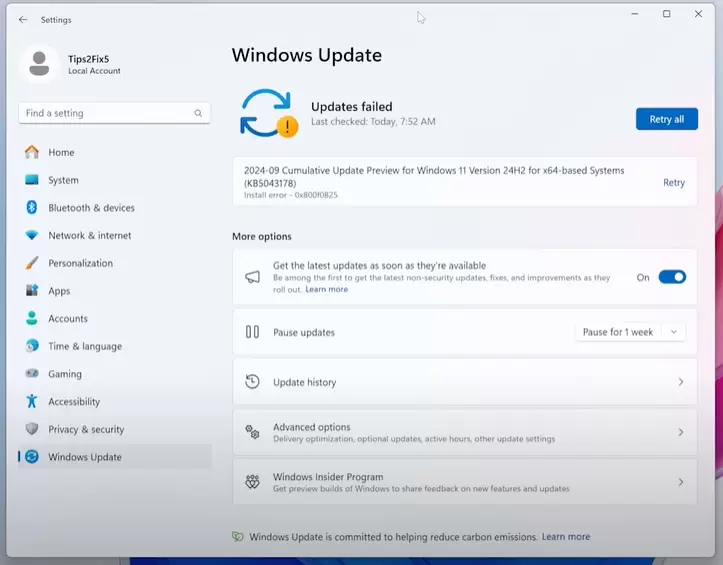Viewport: 723px width, 565px height.
Task: Open the Pause for 1 week dropdown
Action: 630,332
